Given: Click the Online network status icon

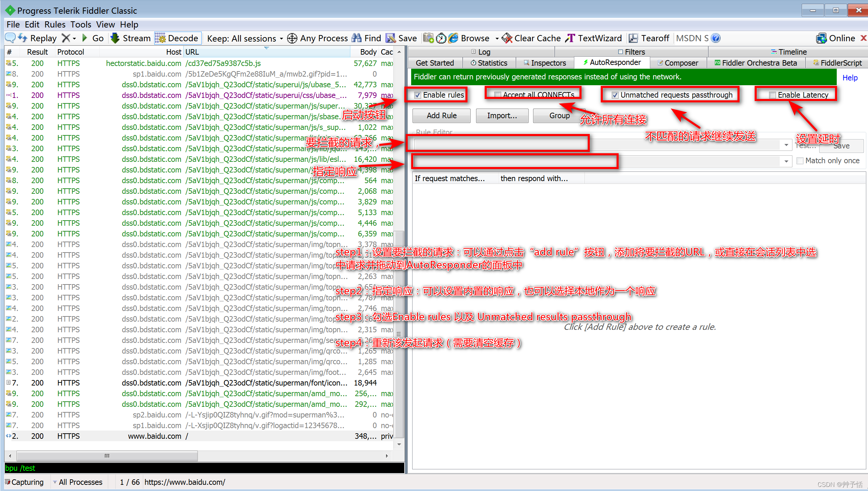Looking at the screenshot, I should tap(821, 38).
